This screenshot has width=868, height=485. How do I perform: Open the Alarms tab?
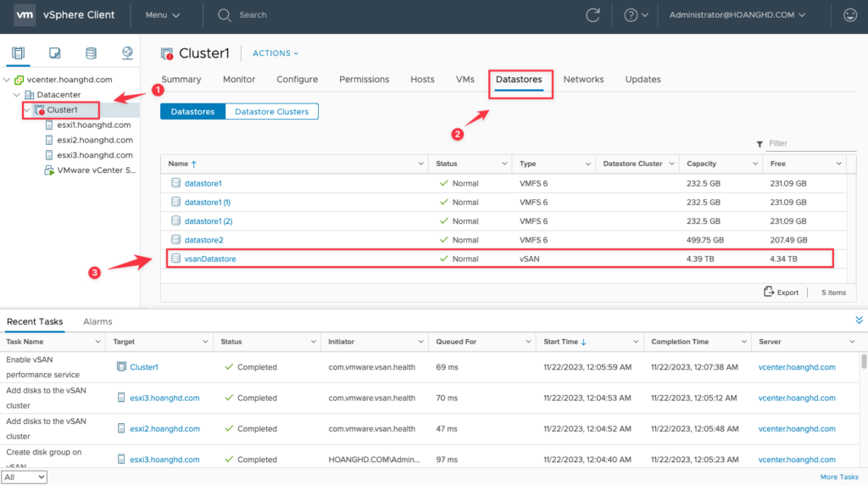pos(97,321)
